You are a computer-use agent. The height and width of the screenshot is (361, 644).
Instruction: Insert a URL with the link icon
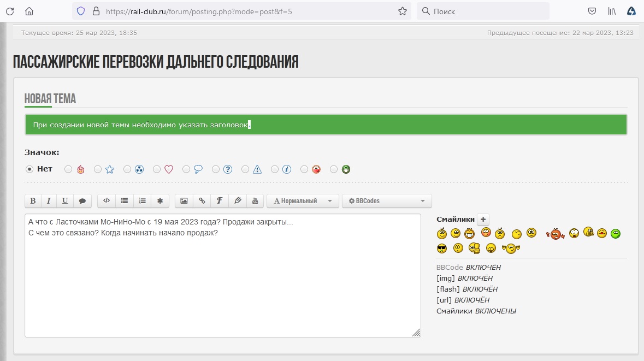point(202,201)
